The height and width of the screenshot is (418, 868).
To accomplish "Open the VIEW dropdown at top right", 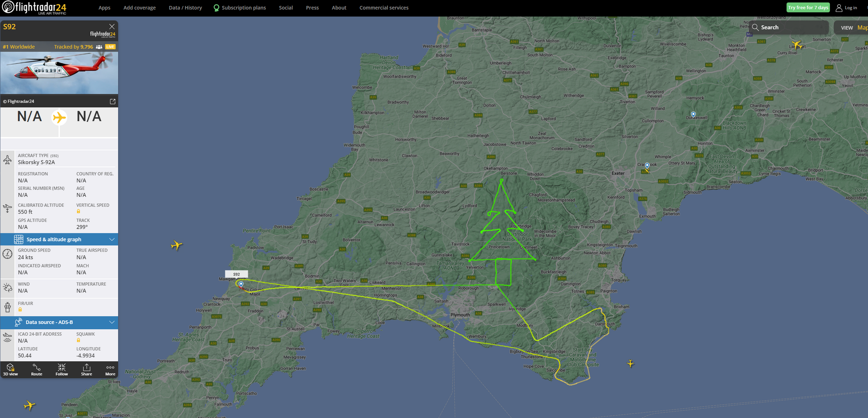I will point(846,28).
